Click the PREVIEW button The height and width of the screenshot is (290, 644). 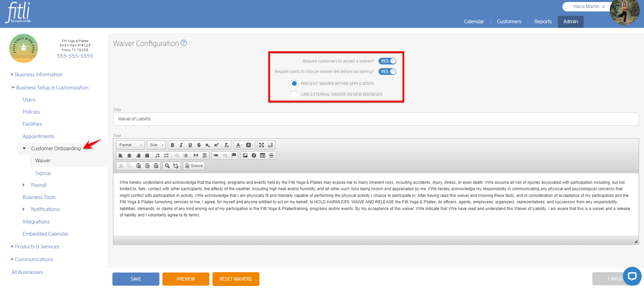186,279
